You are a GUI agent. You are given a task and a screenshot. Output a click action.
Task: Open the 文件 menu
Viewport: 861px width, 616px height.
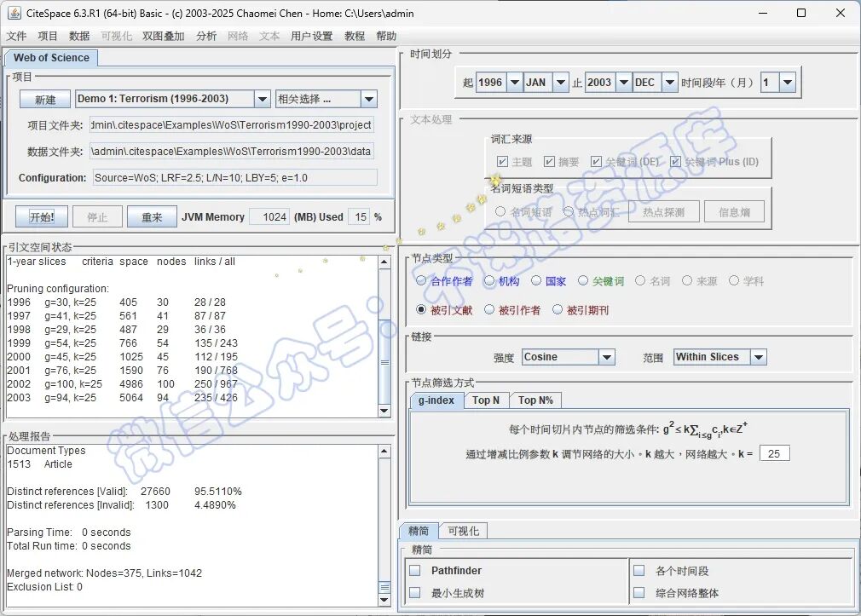(x=16, y=36)
